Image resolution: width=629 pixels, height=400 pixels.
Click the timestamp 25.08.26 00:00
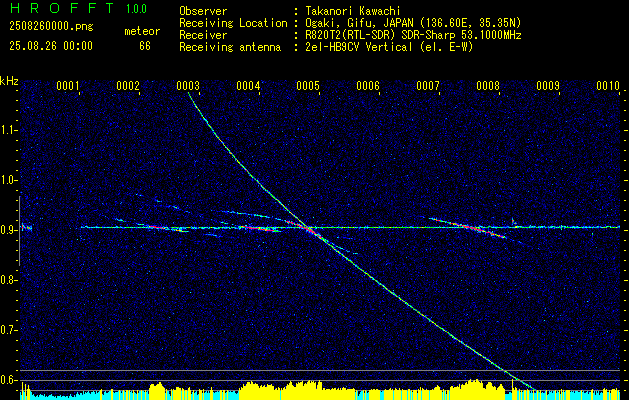51,46
